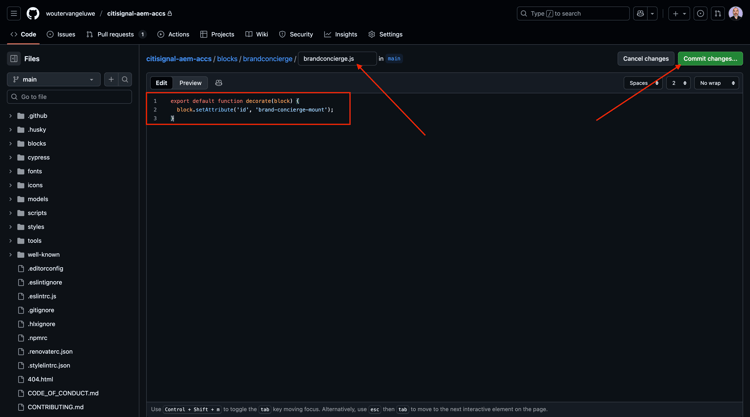Screen dimensions: 750x417
Task: Click the brandconcierge.js filename field
Action: click(x=337, y=58)
